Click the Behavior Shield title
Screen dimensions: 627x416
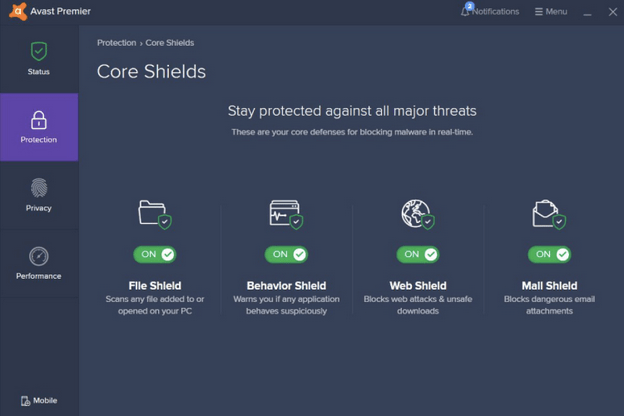pyautogui.click(x=286, y=286)
